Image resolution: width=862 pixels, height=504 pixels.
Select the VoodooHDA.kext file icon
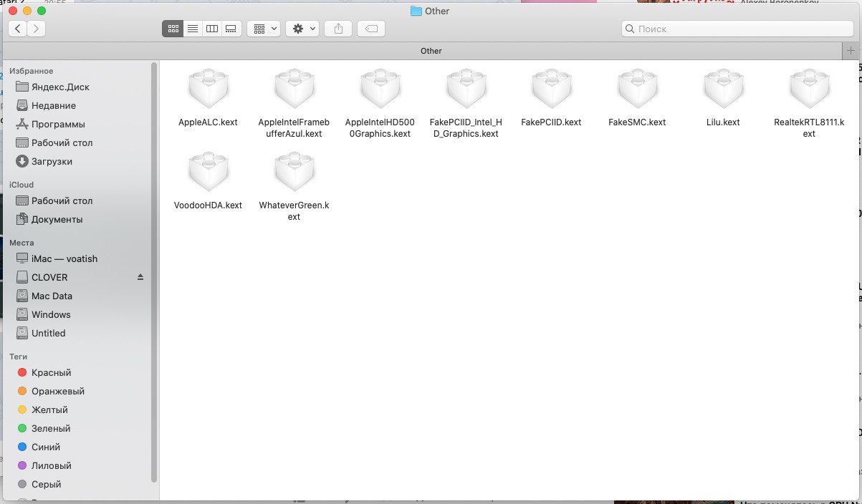pyautogui.click(x=208, y=173)
